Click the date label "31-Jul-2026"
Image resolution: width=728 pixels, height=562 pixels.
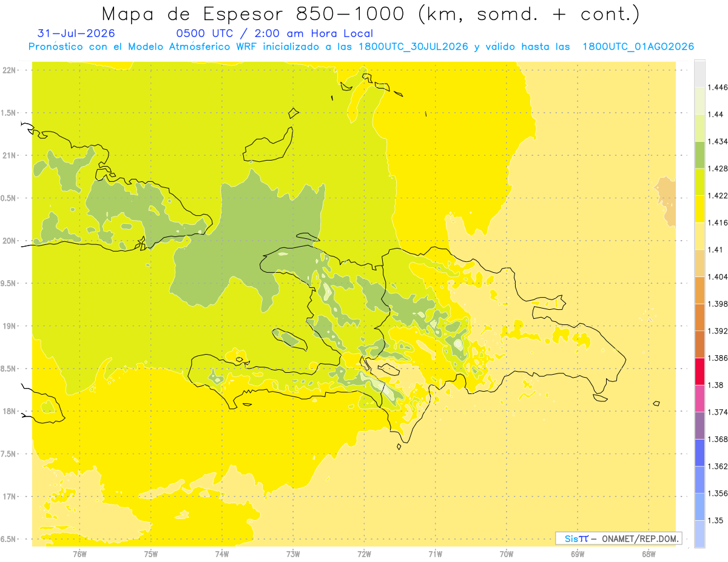pos(76,33)
